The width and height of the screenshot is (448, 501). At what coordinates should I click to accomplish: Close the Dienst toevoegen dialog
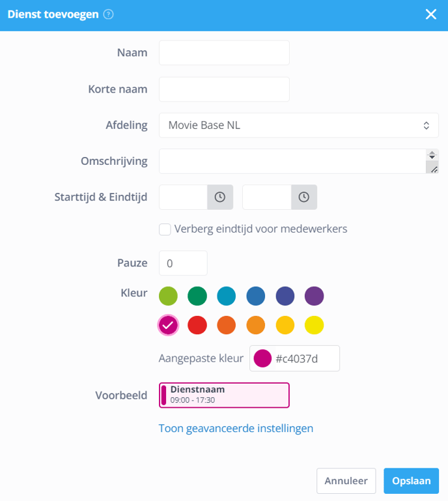pos(431,14)
